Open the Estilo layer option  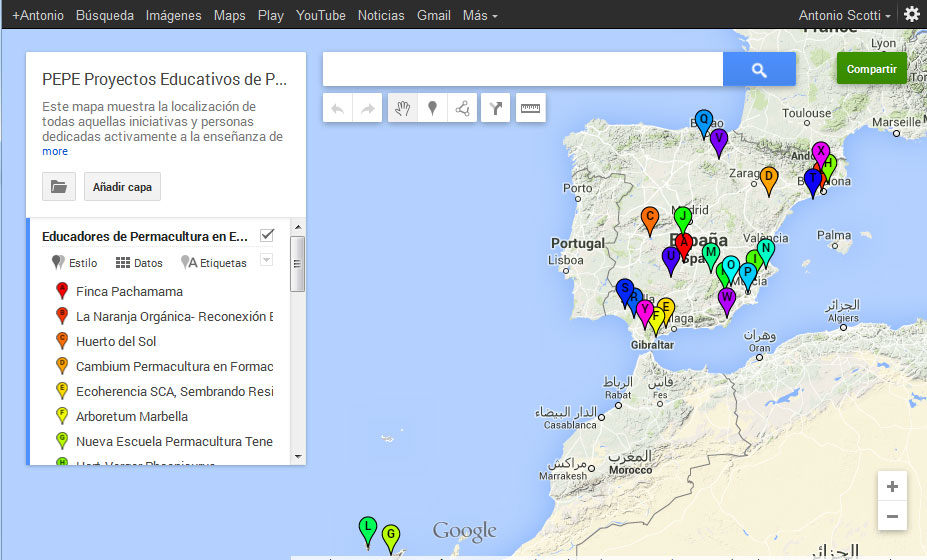(74, 263)
